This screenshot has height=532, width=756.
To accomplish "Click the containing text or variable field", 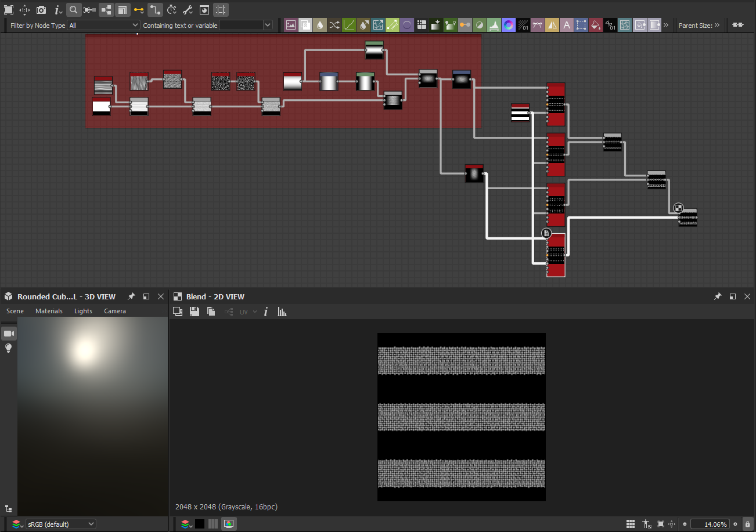I will 241,26.
